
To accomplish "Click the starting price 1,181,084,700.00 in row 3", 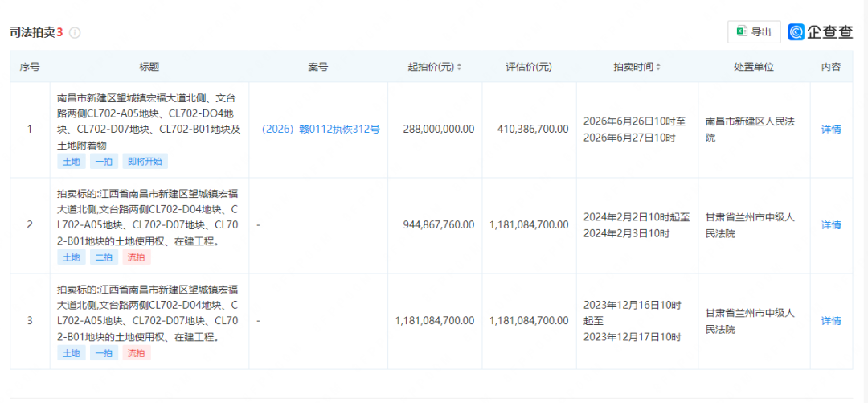I will coord(435,321).
